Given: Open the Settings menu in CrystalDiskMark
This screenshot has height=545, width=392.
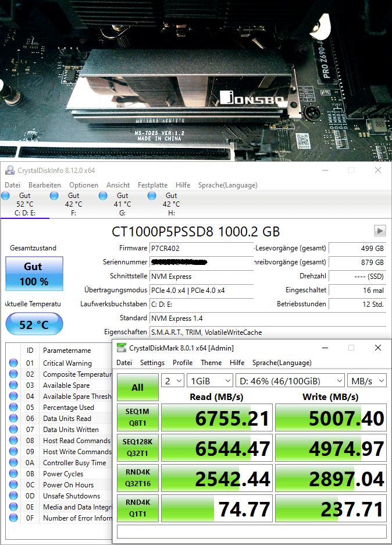Looking at the screenshot, I should point(152,363).
